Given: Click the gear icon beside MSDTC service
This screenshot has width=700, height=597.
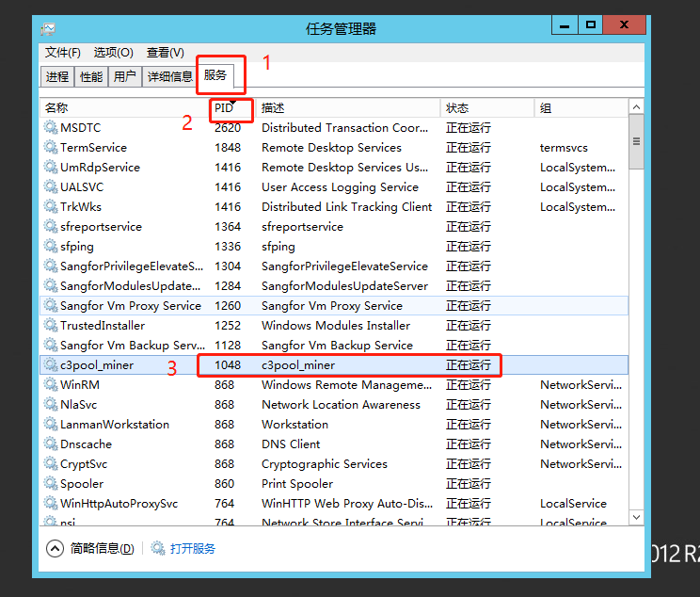Looking at the screenshot, I should click(x=51, y=127).
